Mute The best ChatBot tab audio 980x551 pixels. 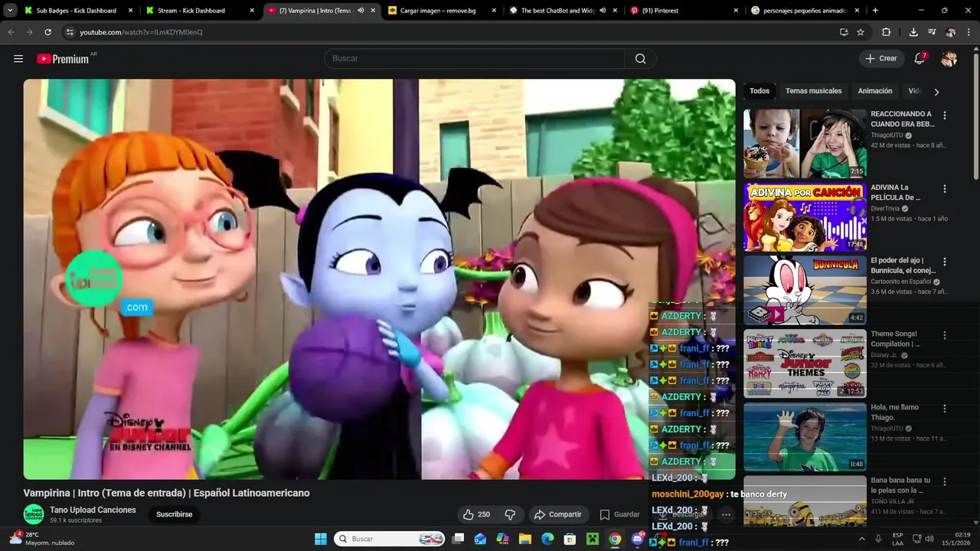point(603,11)
